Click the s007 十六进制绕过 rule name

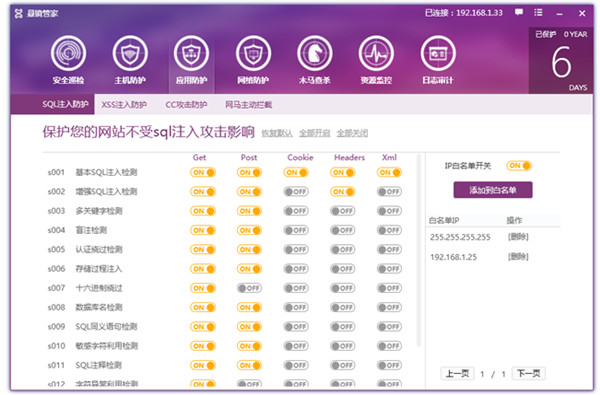click(x=99, y=288)
